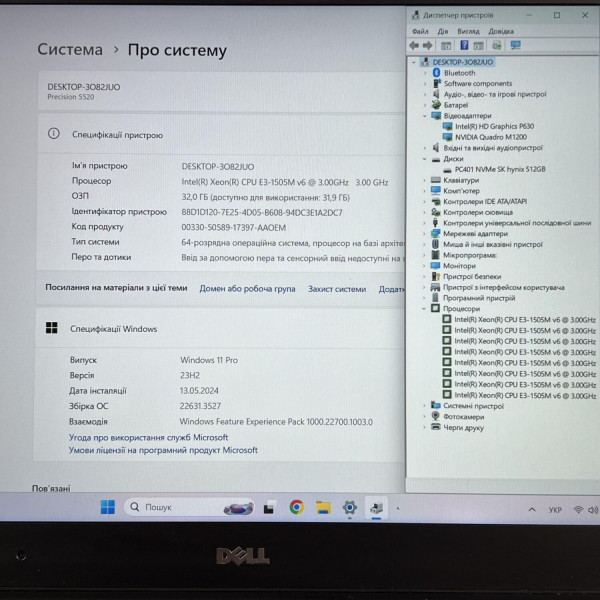The image size is (600, 600).
Task: Click the Черги друку printer icon
Action: click(436, 427)
